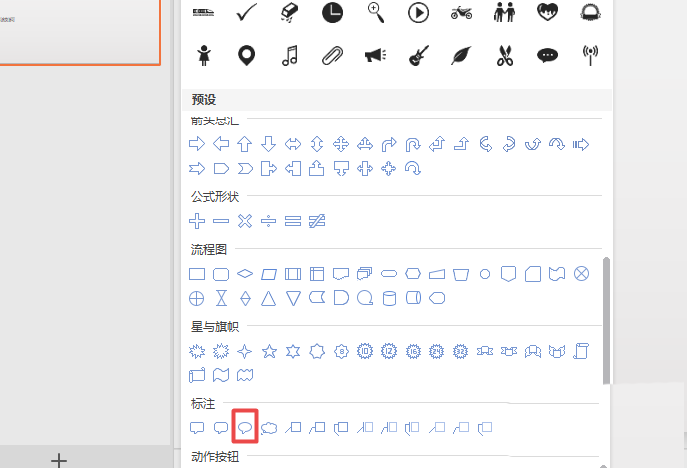Add a new slide with plus button
This screenshot has height=468, width=687.
(59, 461)
